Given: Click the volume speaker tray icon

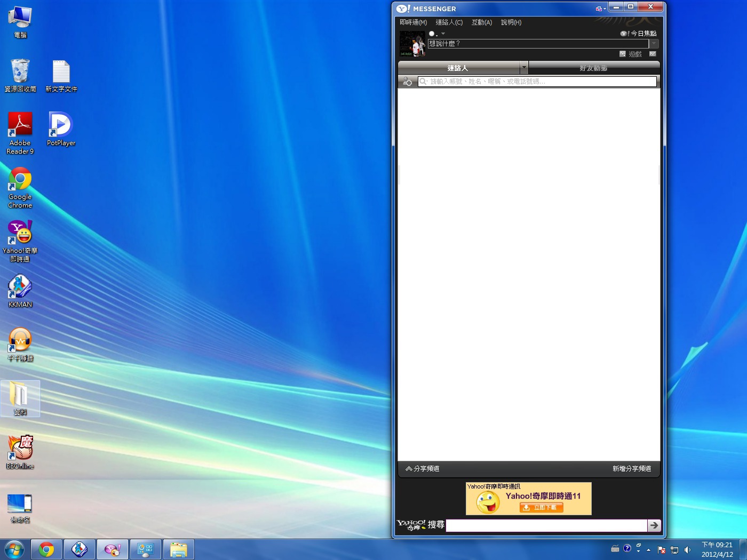Looking at the screenshot, I should tap(687, 550).
